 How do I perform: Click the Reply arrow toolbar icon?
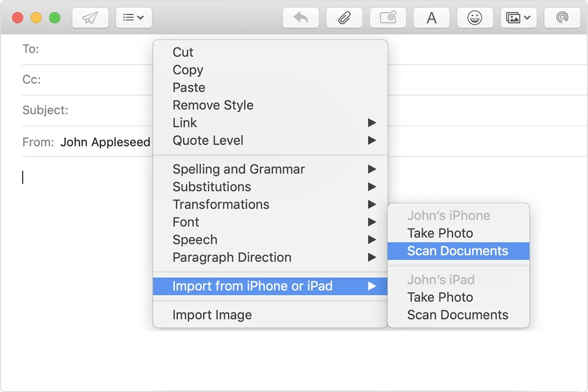click(301, 18)
